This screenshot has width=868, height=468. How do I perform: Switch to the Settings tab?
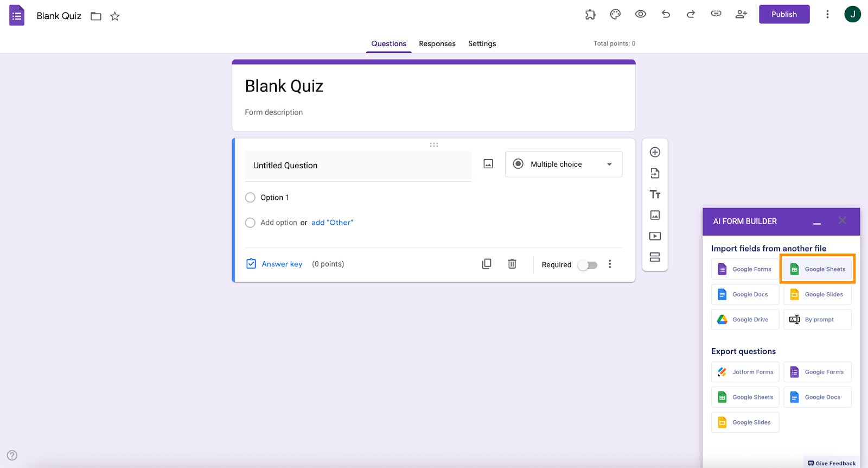coord(482,43)
